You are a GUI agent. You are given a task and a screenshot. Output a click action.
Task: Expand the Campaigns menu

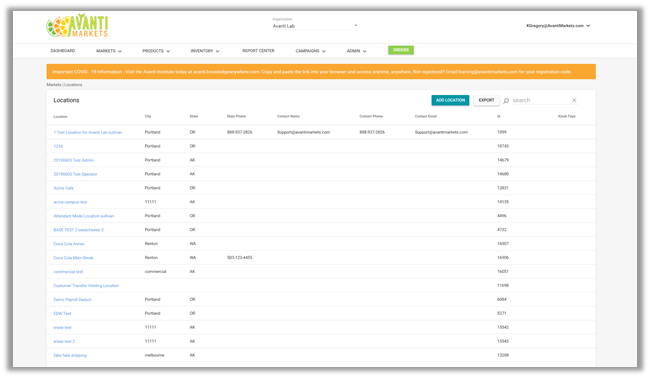pos(310,51)
